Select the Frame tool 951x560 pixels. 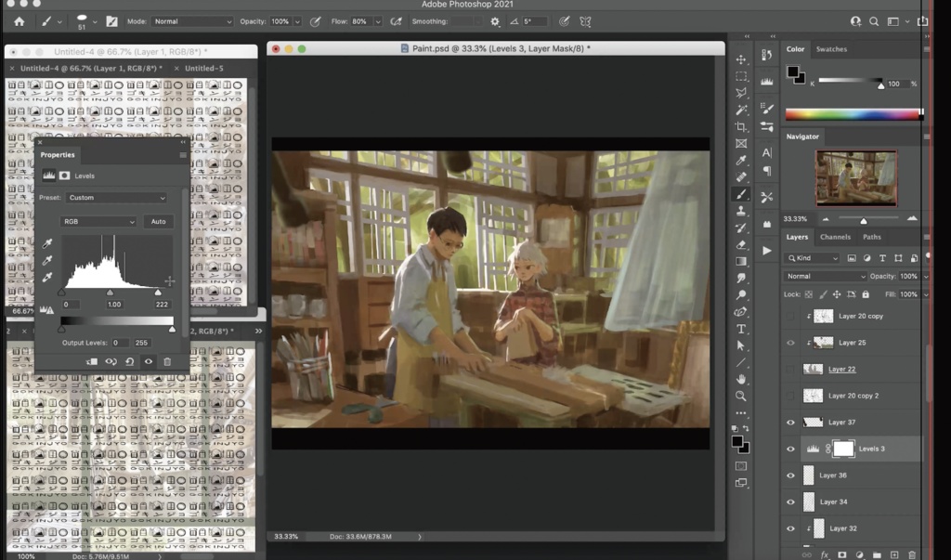click(x=740, y=144)
